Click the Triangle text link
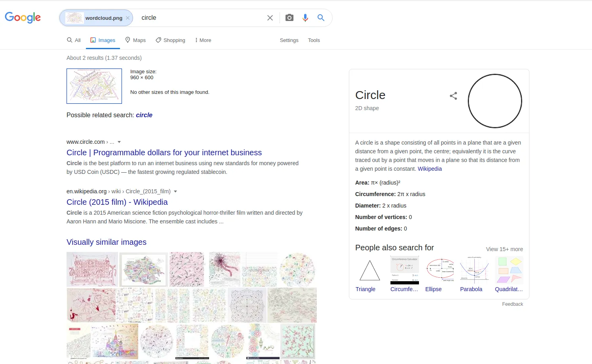The image size is (592, 364). [365, 289]
